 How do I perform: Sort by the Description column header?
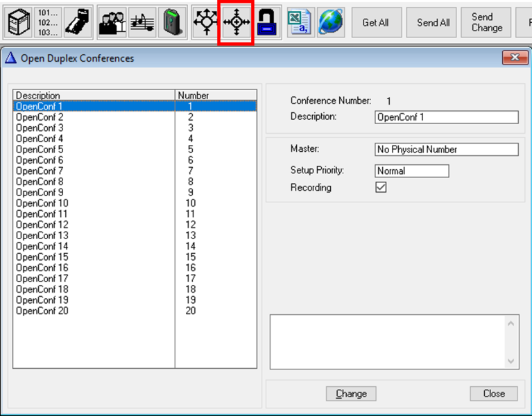click(x=94, y=95)
